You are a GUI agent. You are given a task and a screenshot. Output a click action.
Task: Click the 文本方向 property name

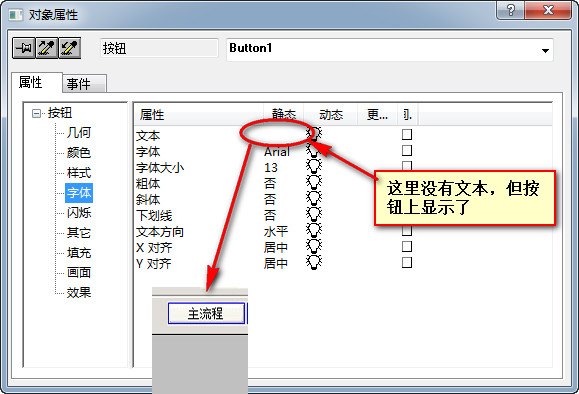coord(160,232)
